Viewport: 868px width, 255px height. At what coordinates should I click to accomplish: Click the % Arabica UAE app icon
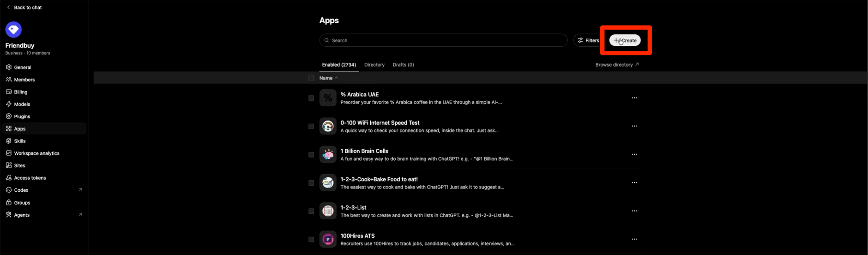point(328,98)
